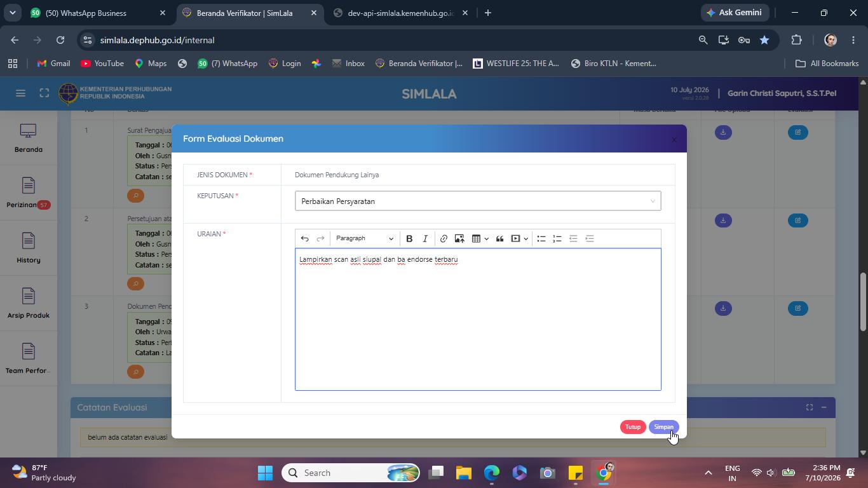Open the All Bookmarks folder

pyautogui.click(x=827, y=64)
